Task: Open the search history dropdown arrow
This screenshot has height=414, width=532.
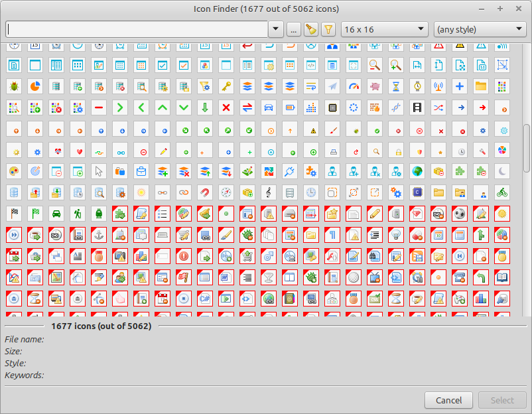Action: click(277, 29)
